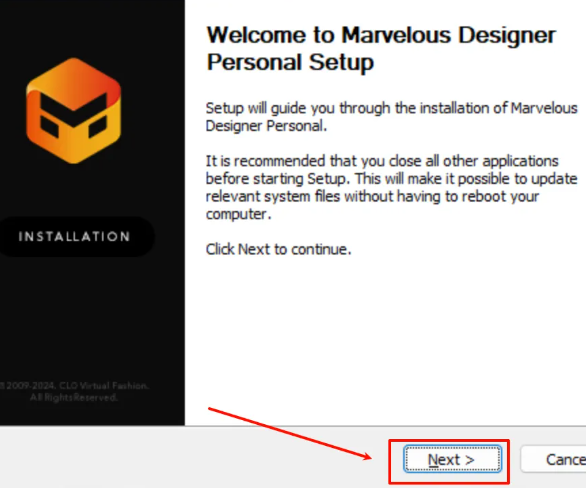Cancel the Marvelous Designer setup
Screen dimensions: 586x488
(554, 459)
